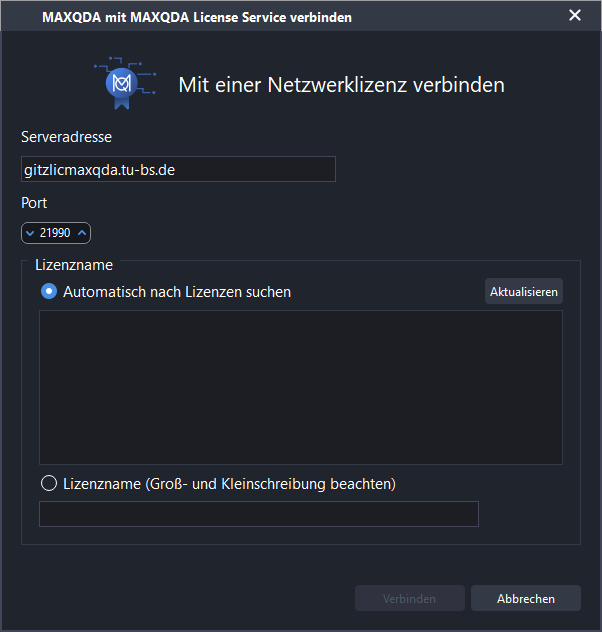Increase port value with up chevron

pos(82,233)
